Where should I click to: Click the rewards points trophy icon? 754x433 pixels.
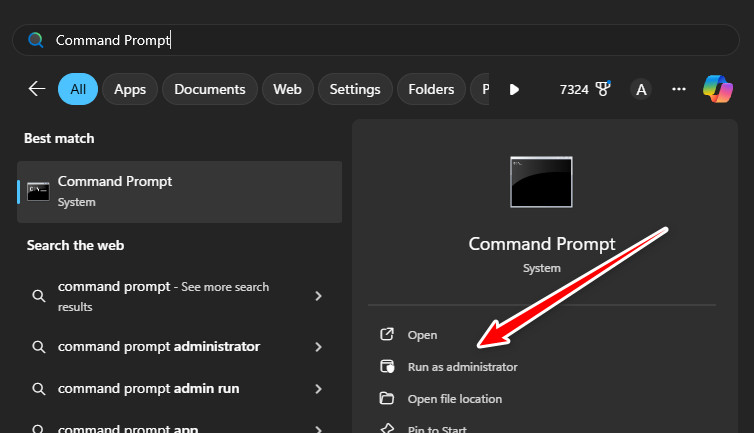click(x=603, y=89)
